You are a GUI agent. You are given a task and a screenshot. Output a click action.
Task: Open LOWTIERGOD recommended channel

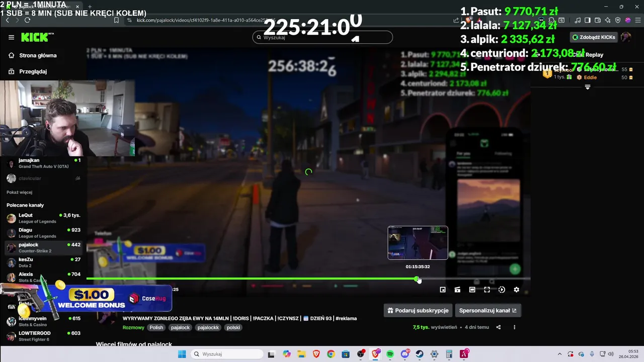click(x=44, y=336)
